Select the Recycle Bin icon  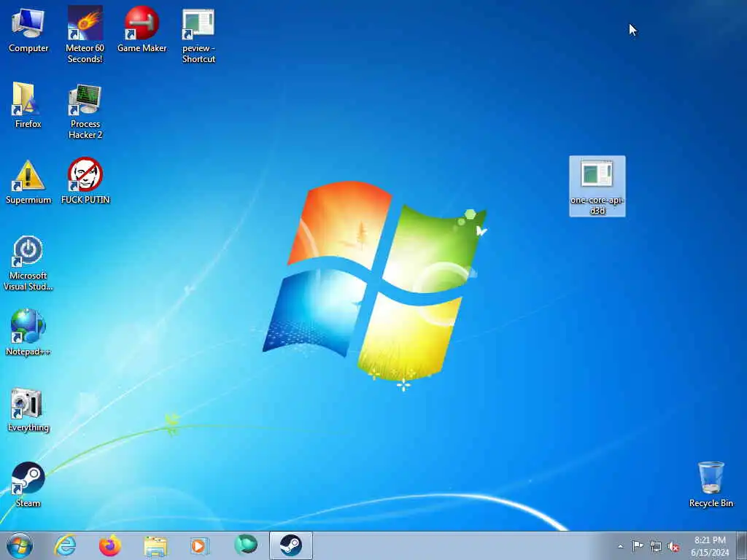711,484
